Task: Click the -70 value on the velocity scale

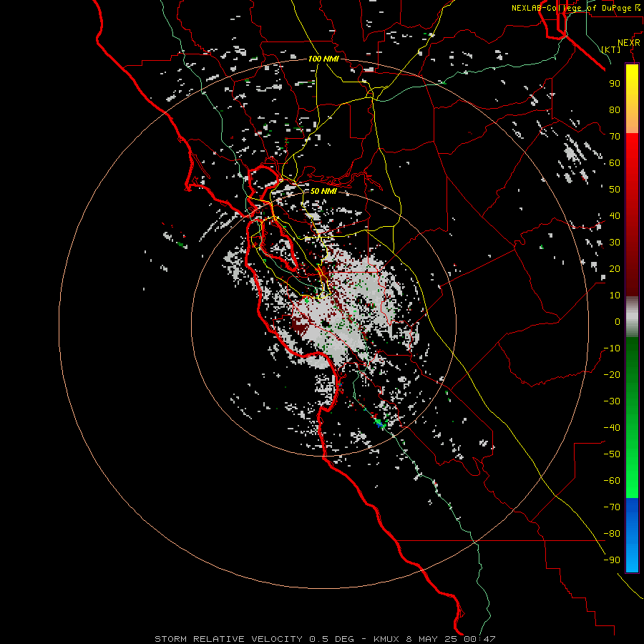Action: pos(612,507)
